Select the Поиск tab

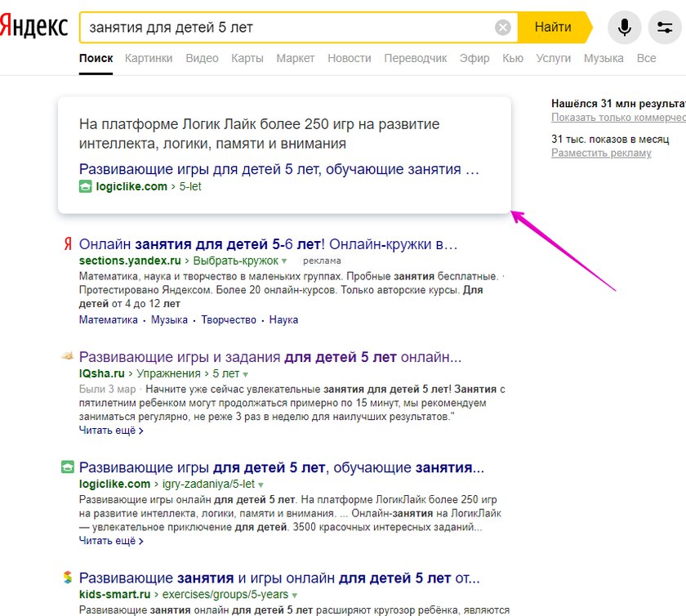(x=96, y=58)
